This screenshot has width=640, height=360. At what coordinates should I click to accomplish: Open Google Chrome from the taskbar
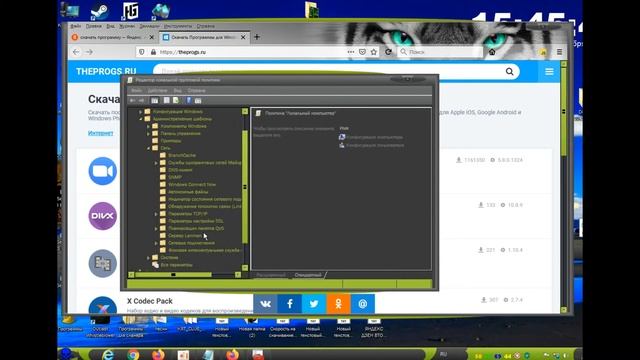pyautogui.click(x=133, y=355)
